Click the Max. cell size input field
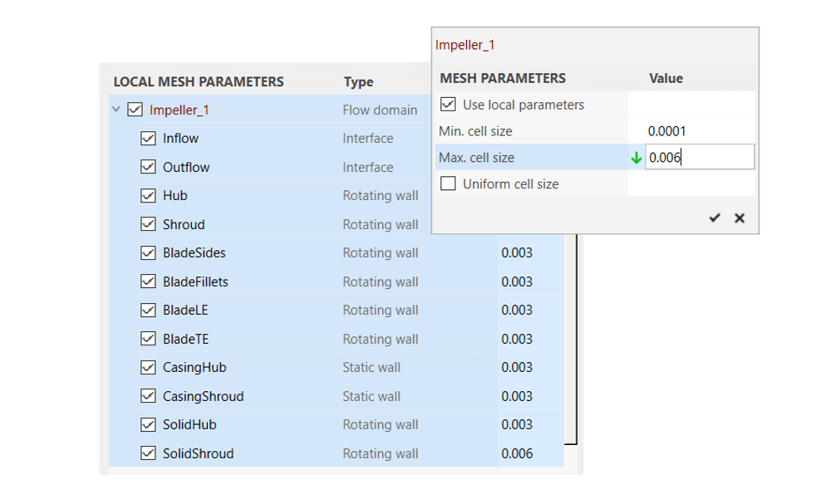826x504 pixels. [x=700, y=157]
